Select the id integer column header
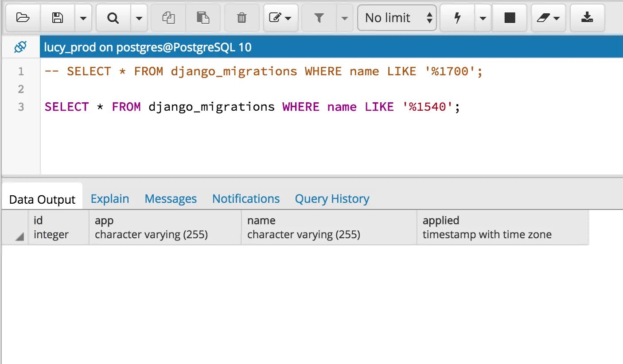Image resolution: width=623 pixels, height=364 pixels. coord(59,228)
